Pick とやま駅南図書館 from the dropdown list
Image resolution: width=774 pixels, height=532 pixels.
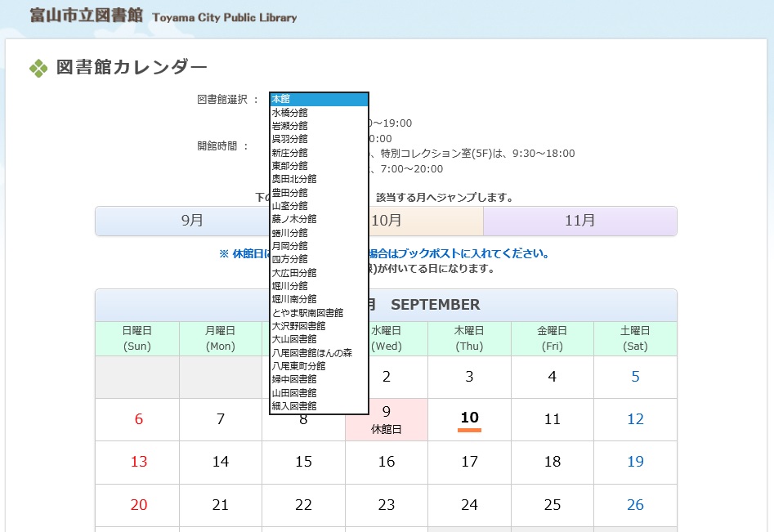coord(319,312)
